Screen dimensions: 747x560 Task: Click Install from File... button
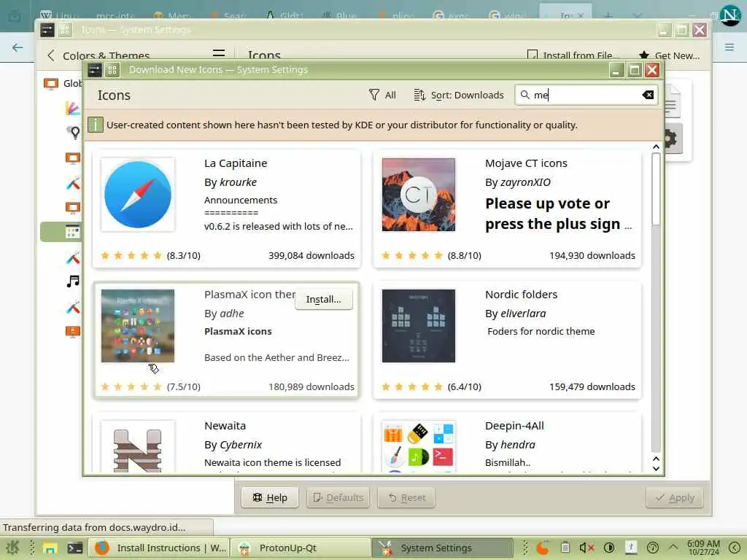(573, 55)
